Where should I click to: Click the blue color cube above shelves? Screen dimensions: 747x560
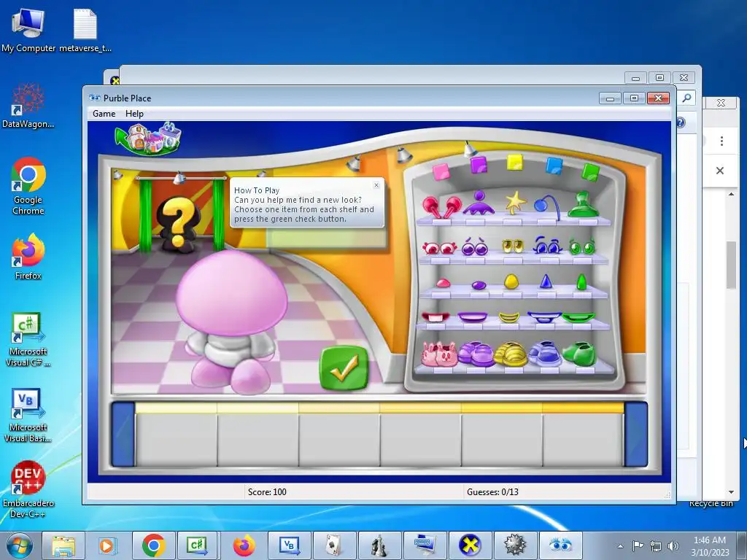click(554, 166)
